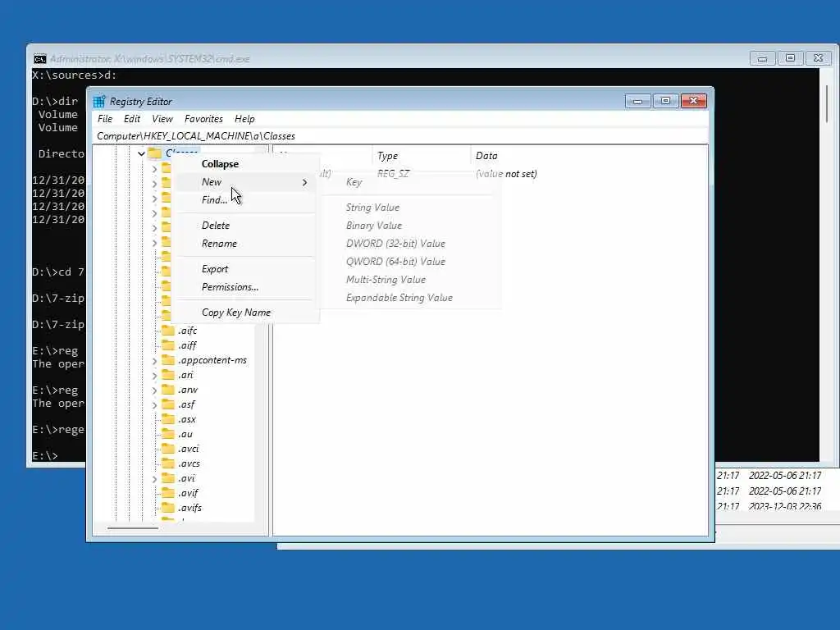Image resolution: width=840 pixels, height=630 pixels.
Task: Click the .avifs folder icon
Action: click(168, 507)
